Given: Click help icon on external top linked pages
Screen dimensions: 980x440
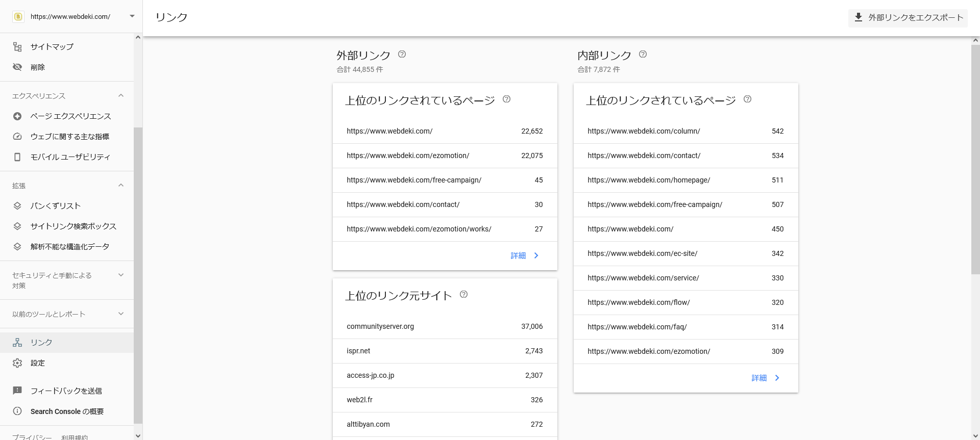Looking at the screenshot, I should [506, 99].
